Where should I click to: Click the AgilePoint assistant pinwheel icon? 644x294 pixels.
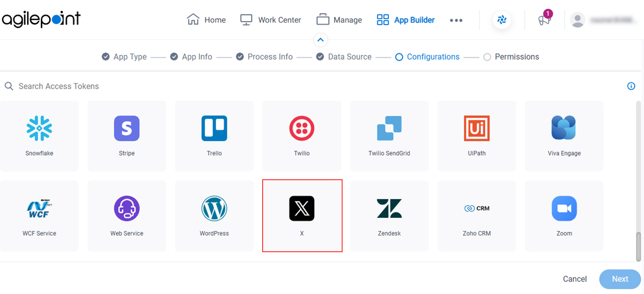502,20
